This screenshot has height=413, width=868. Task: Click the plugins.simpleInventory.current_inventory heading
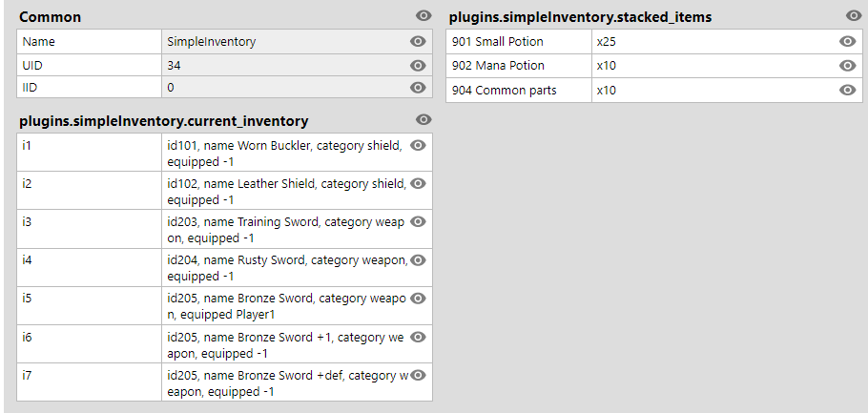pos(164,121)
